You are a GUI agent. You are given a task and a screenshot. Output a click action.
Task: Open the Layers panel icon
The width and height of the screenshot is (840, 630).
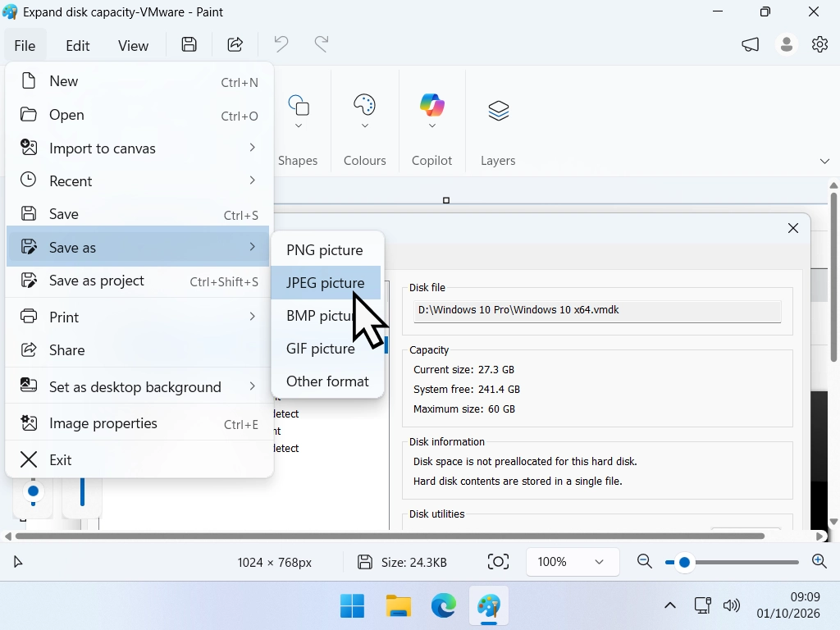498,111
